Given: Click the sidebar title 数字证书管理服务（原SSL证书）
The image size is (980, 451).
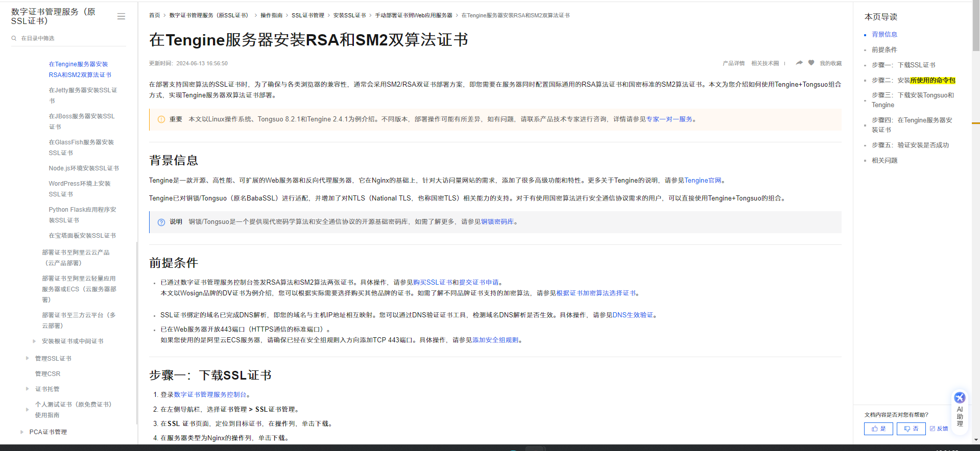Looking at the screenshot, I should 53,16.
